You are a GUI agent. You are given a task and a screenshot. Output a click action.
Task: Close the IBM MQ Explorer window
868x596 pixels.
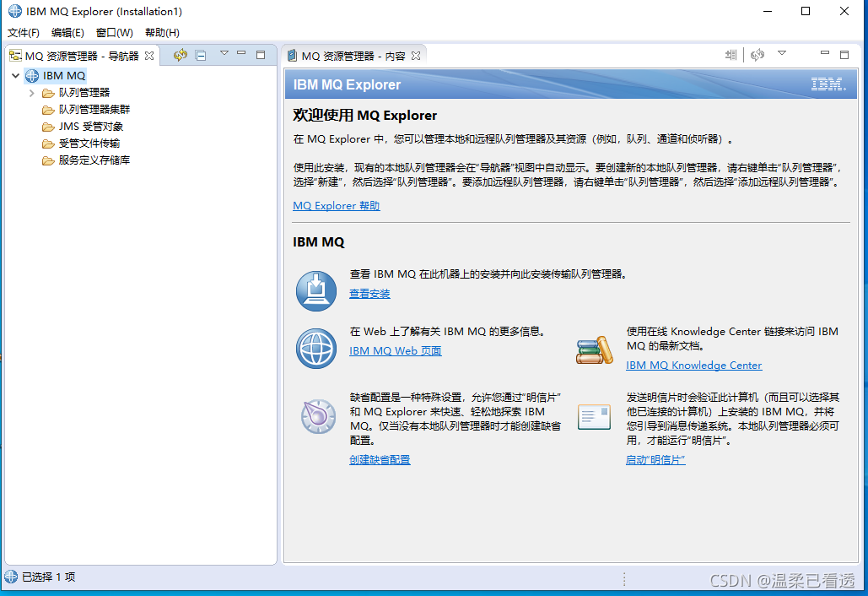pyautogui.click(x=844, y=11)
